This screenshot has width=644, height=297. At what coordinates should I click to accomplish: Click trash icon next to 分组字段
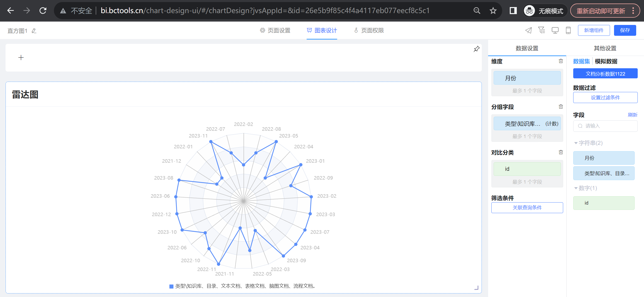[561, 107]
